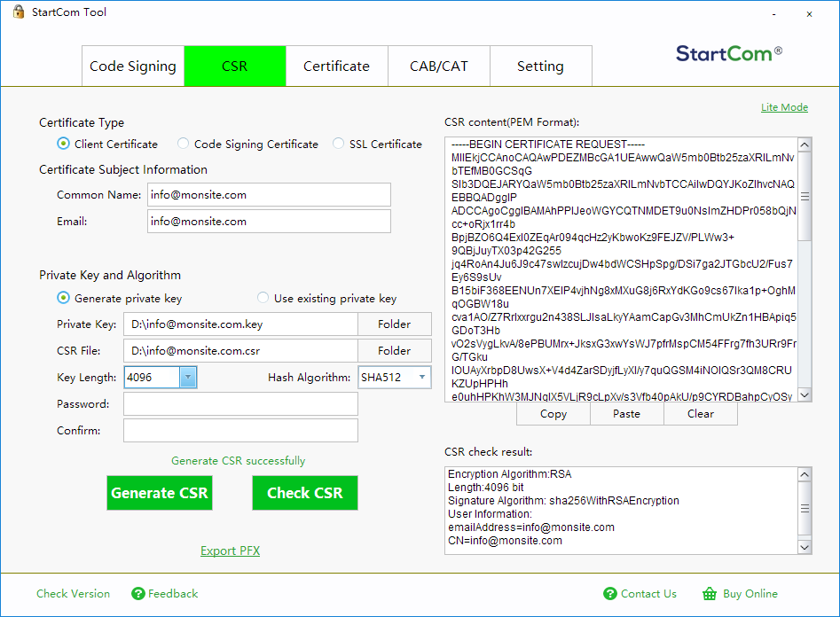Click CSR check result scroll up arrow
Image resolution: width=840 pixels, height=617 pixels.
click(805, 474)
